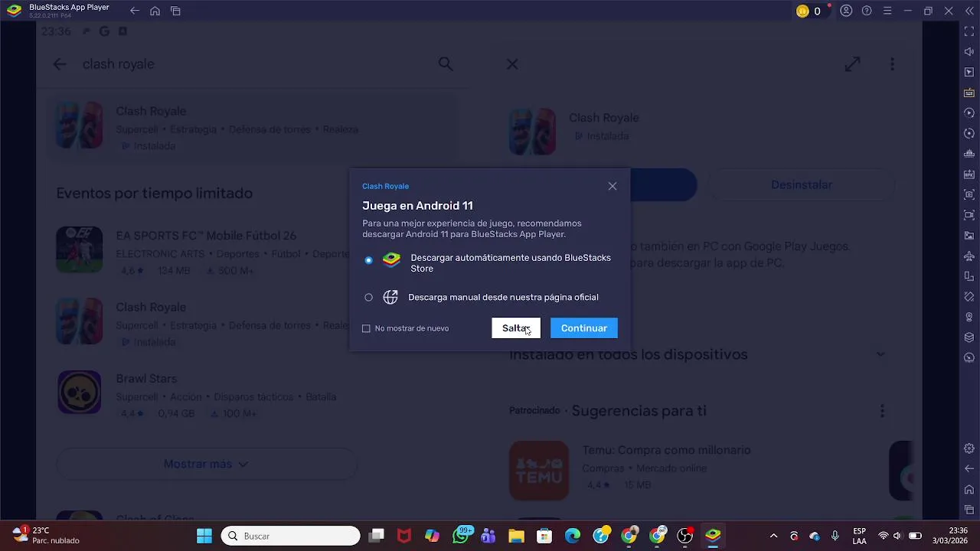Screen dimensions: 980x551
Task: Click the 'clash royale' search field
Action: pyautogui.click(x=253, y=64)
